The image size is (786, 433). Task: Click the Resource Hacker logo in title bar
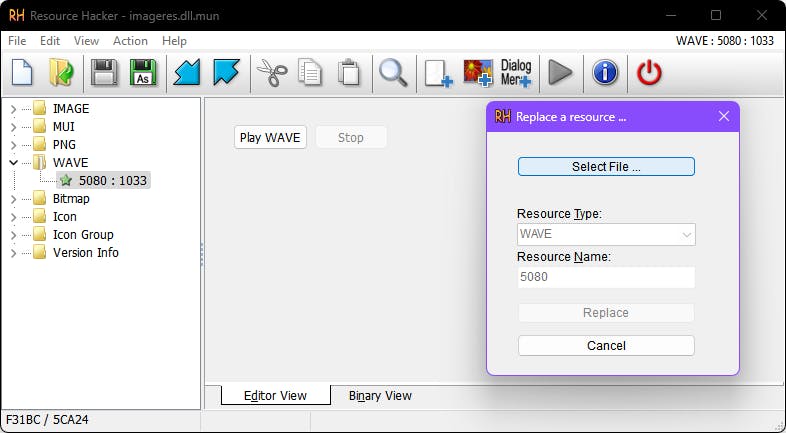click(x=17, y=16)
